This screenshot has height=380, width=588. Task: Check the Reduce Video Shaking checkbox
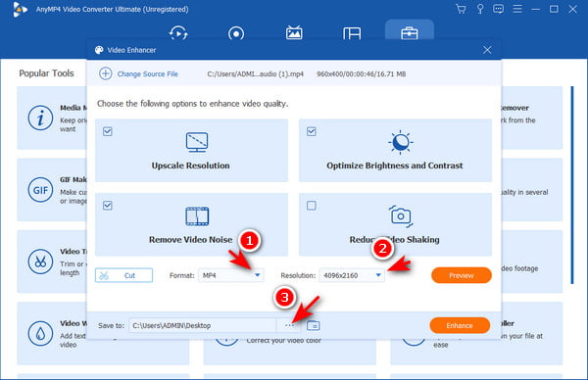312,206
